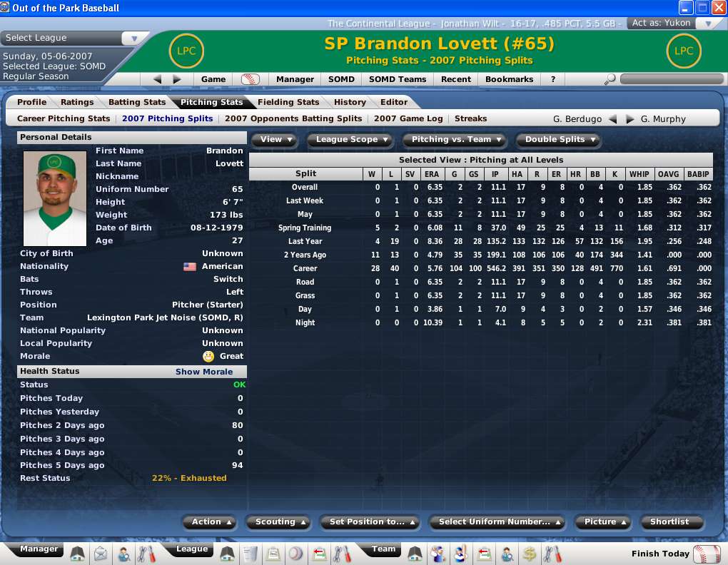Open the Select League dropdown
Viewport: 728px width, 565px height.
pos(133,38)
